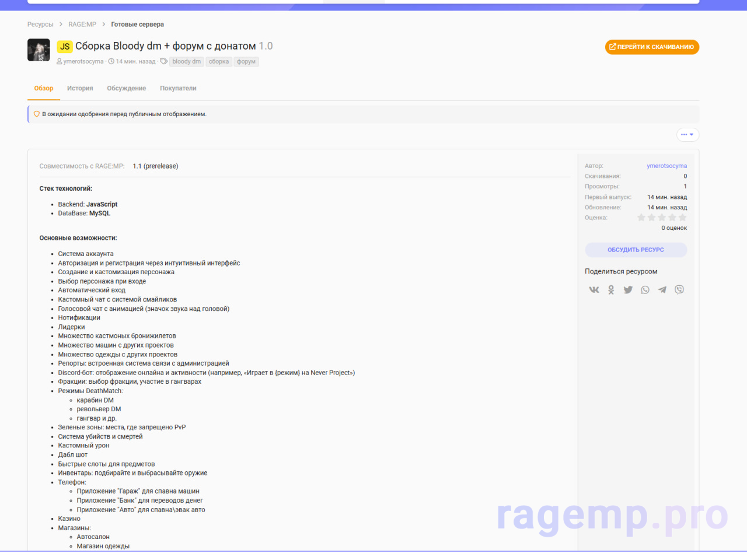
Task: Click the Discord-бот feature line
Action: point(207,373)
